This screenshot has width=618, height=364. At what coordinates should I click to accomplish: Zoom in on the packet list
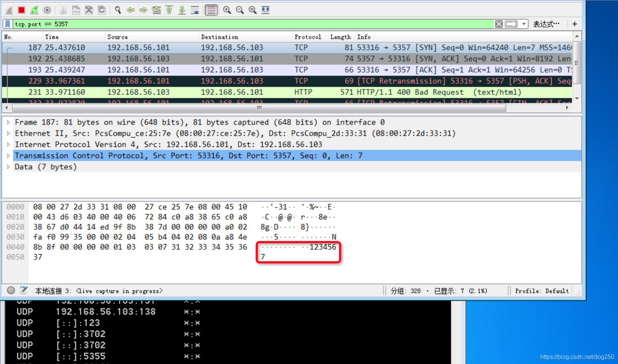click(x=227, y=10)
